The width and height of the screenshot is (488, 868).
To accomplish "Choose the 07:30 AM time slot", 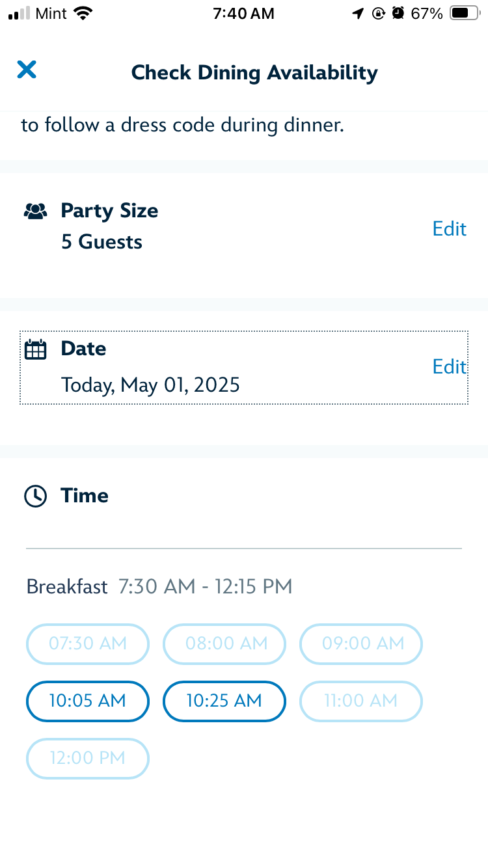I will click(88, 644).
